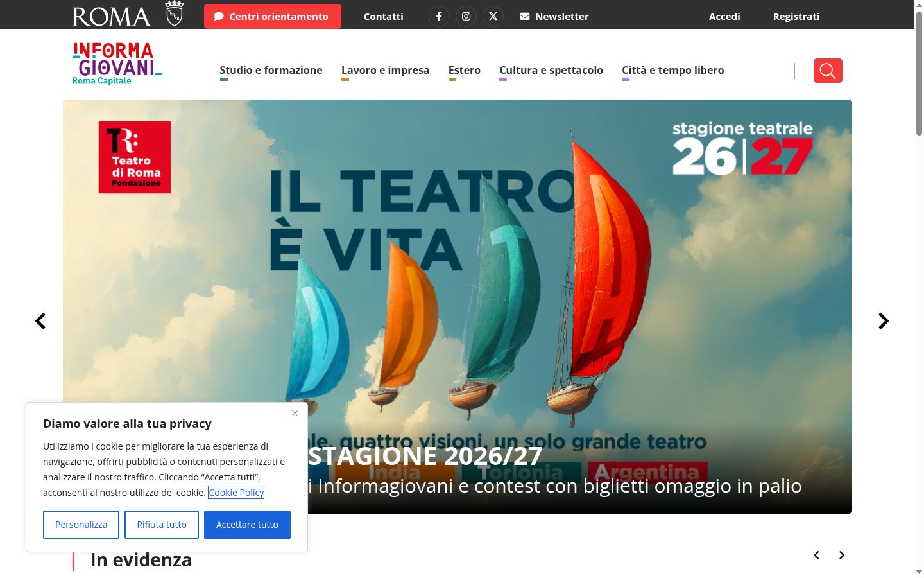Click the STAGIONE 2026/27 slide title
This screenshot has height=578, width=924.
coord(425,456)
